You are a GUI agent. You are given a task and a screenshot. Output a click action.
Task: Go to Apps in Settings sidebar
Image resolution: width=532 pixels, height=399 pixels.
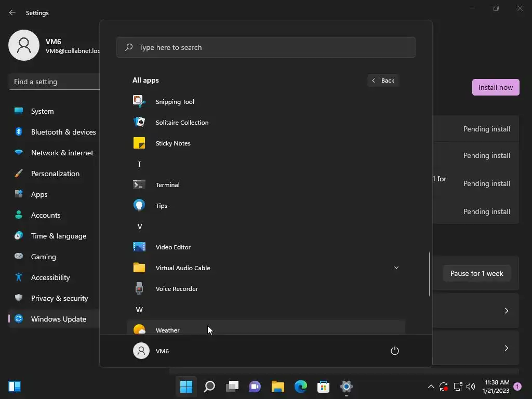pyautogui.click(x=54, y=194)
